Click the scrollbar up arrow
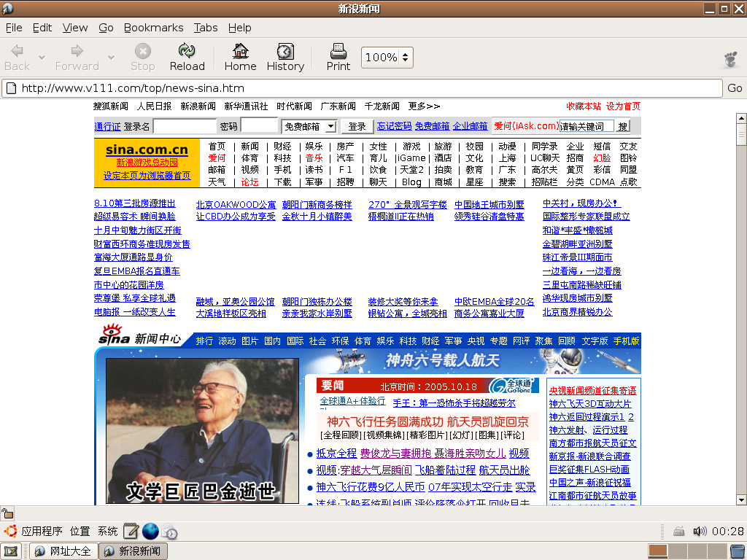Viewport: 747px width, 560px height. [741, 117]
